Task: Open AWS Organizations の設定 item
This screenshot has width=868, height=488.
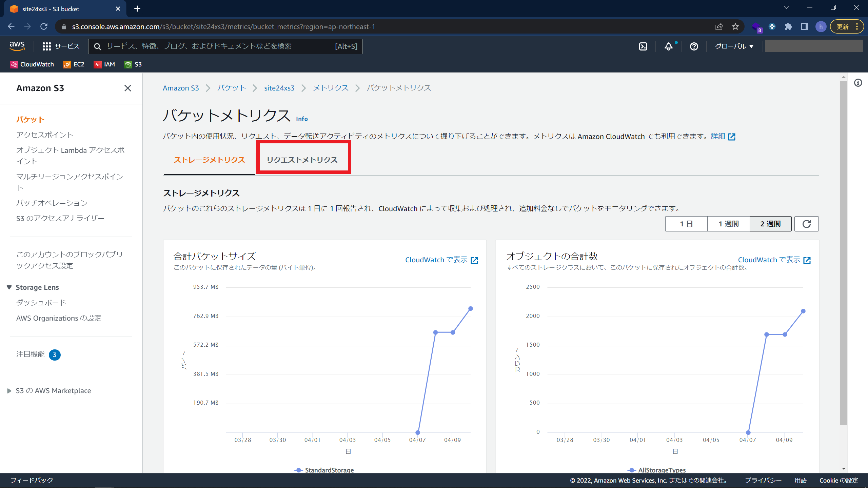Action: 59,318
